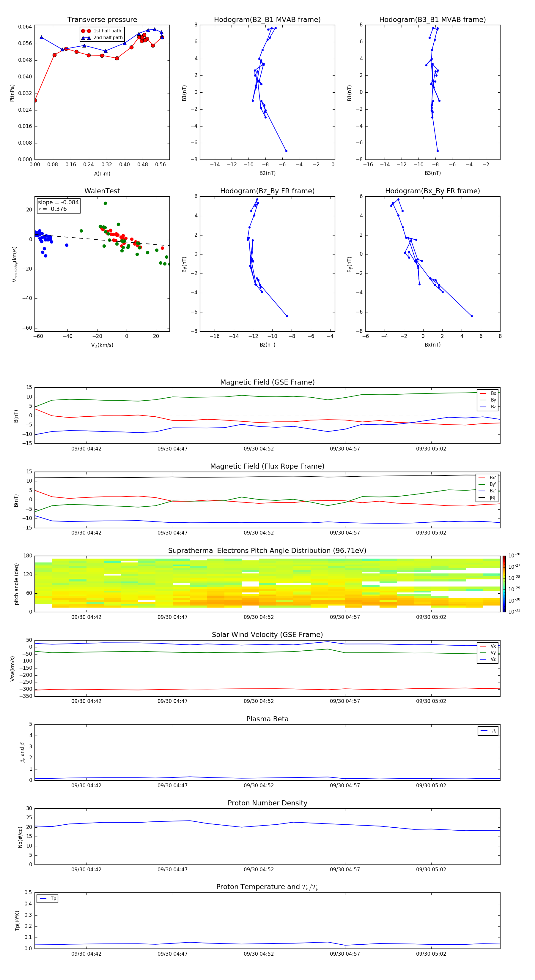The image size is (535, 980).
Task: Click the "Hodogram(Bx_By FR frame)" title
Action: [432, 191]
